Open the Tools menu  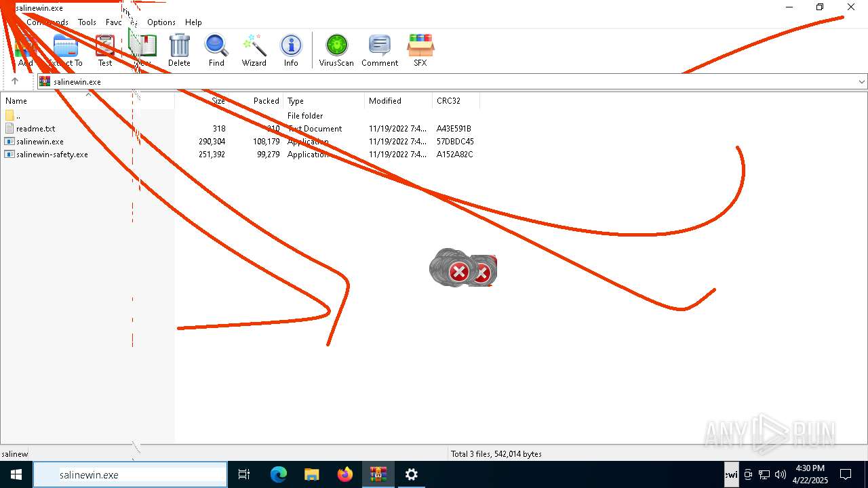coord(87,22)
